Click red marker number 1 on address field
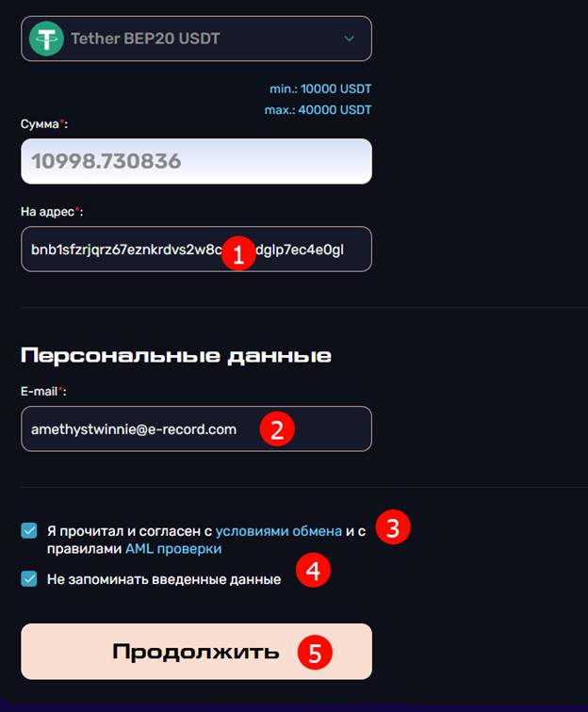 click(x=239, y=253)
